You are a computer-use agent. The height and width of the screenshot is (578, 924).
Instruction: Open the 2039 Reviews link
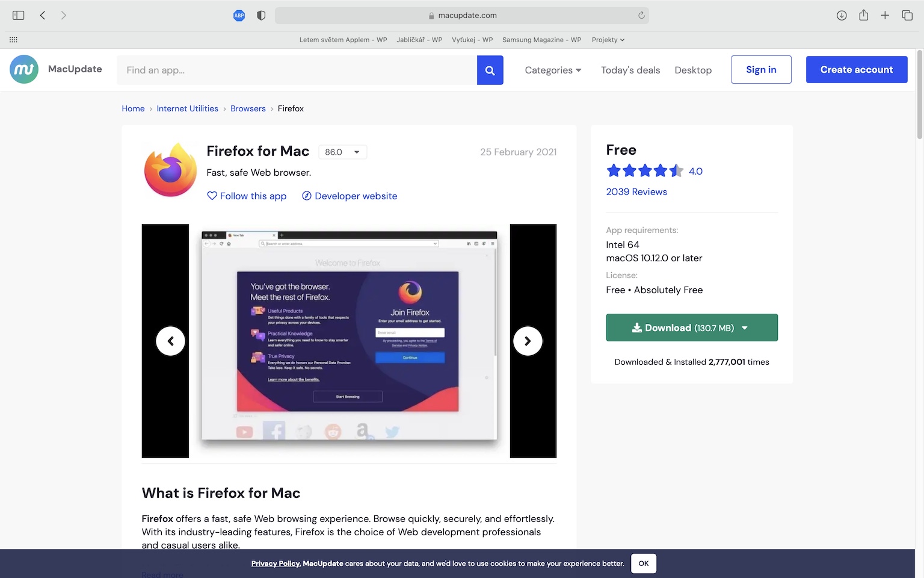pos(636,191)
